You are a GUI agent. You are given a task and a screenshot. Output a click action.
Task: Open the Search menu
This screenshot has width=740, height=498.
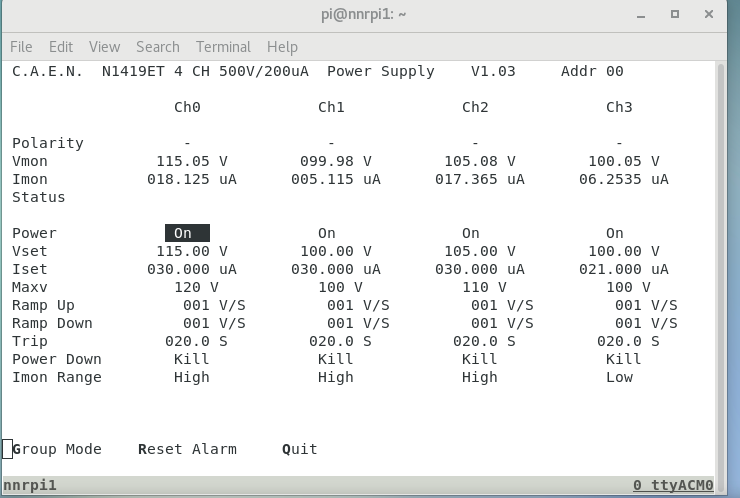click(x=158, y=47)
